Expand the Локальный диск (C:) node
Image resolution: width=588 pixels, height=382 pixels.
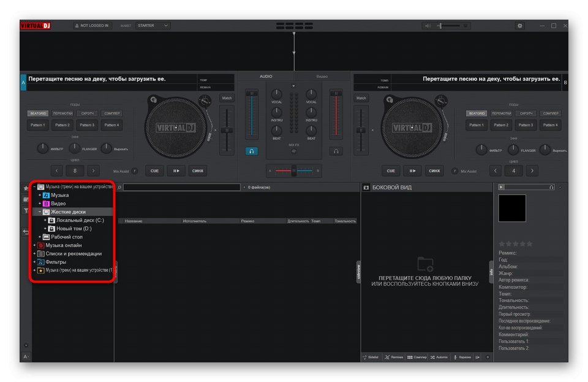coord(45,220)
